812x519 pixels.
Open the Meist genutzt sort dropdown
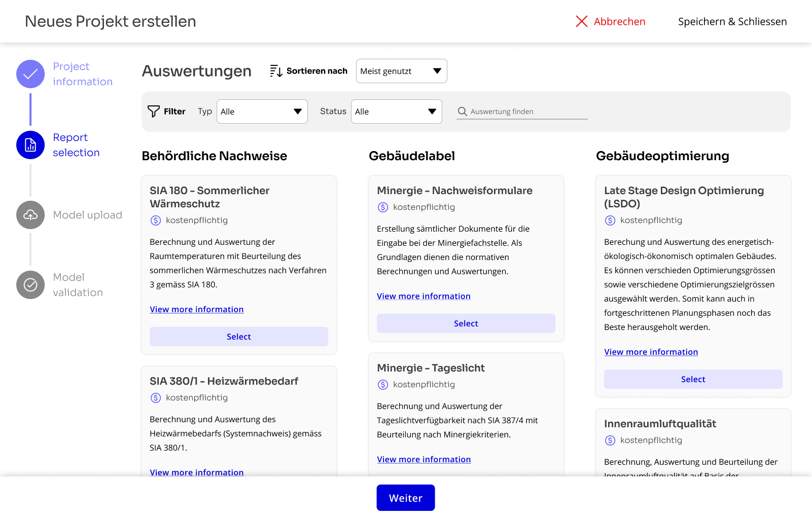pyautogui.click(x=402, y=71)
